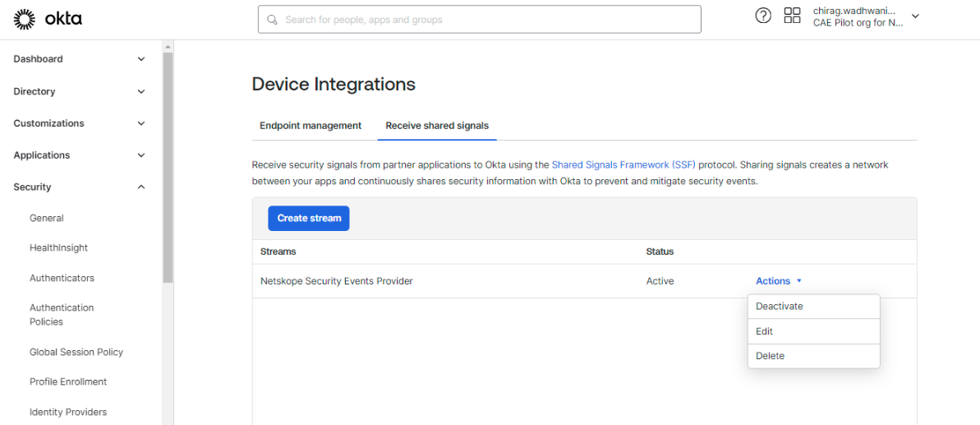Expand the Dashboard sidebar section
980x425 pixels.
[80, 58]
